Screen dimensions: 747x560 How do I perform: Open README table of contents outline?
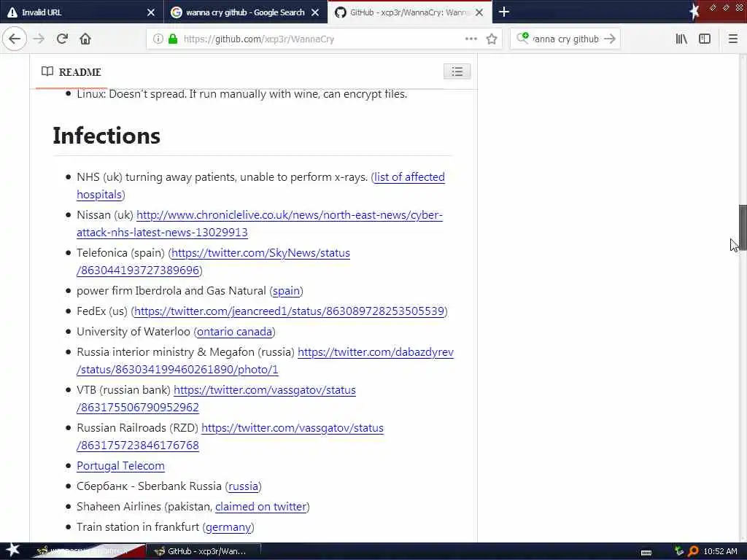pos(457,71)
